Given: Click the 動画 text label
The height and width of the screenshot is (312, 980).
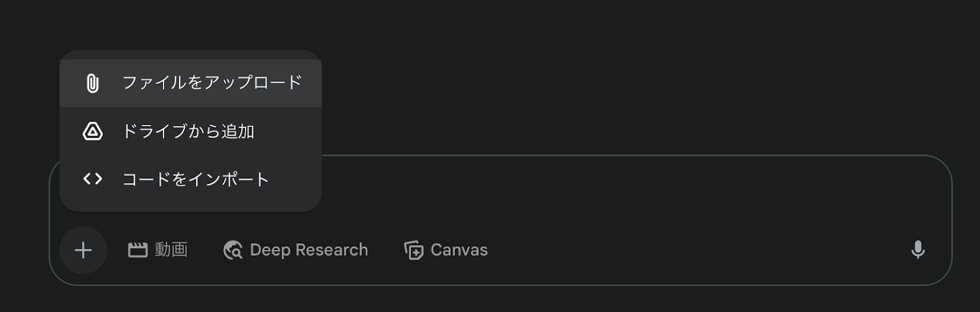Looking at the screenshot, I should (x=171, y=249).
